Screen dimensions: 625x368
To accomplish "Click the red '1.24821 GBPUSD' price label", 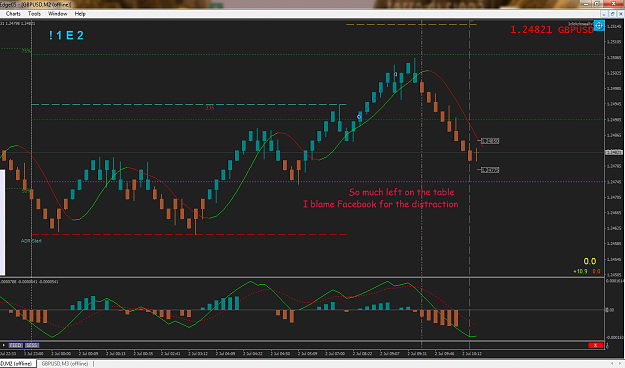I will pos(552,30).
